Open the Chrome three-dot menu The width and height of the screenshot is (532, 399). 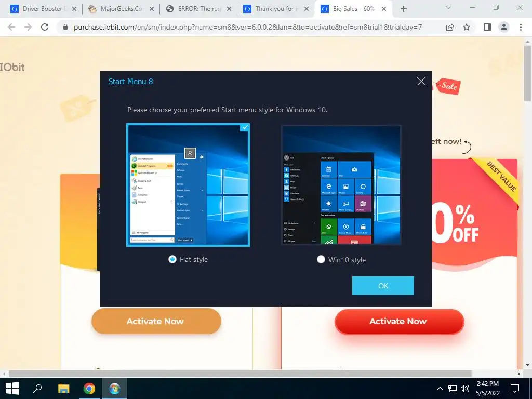click(521, 27)
